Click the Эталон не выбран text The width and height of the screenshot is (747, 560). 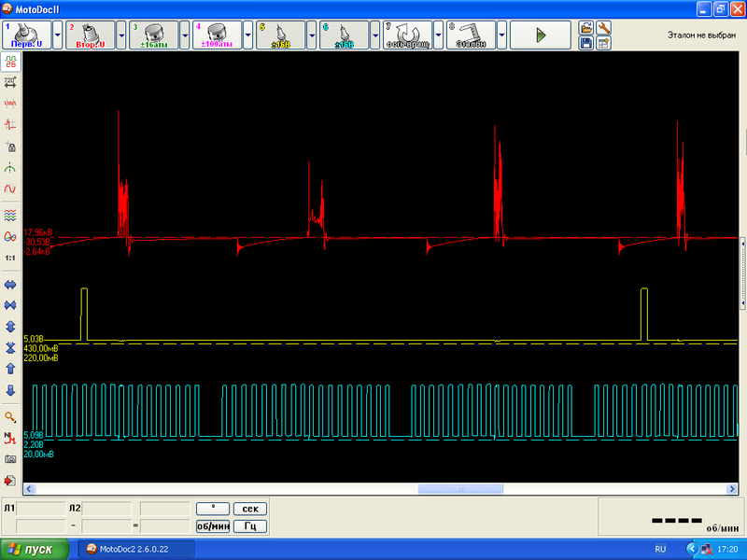[701, 35]
